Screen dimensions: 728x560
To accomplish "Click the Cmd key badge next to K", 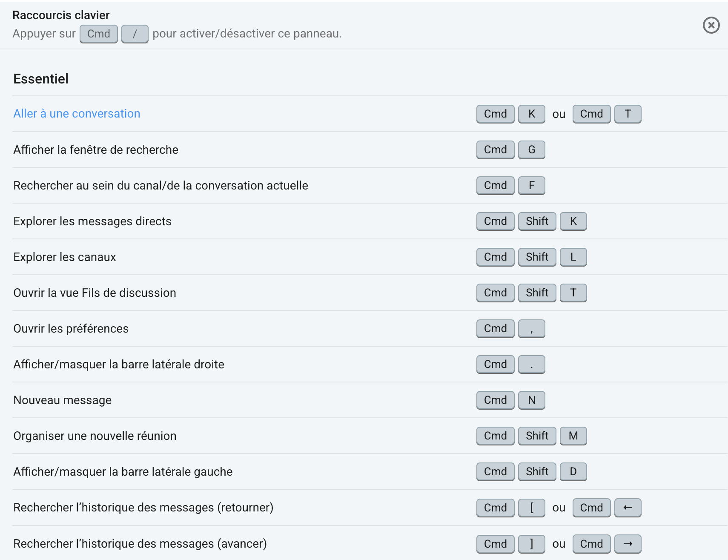I will click(x=495, y=114).
